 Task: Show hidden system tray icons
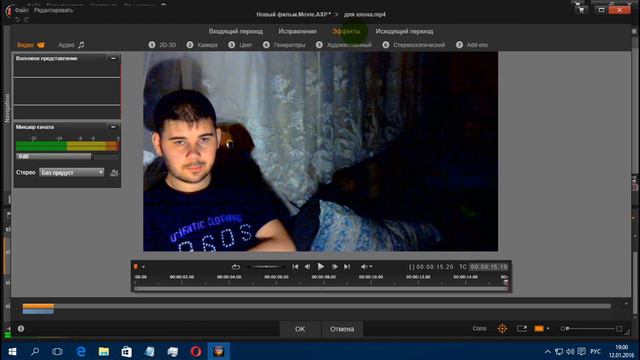coord(548,351)
